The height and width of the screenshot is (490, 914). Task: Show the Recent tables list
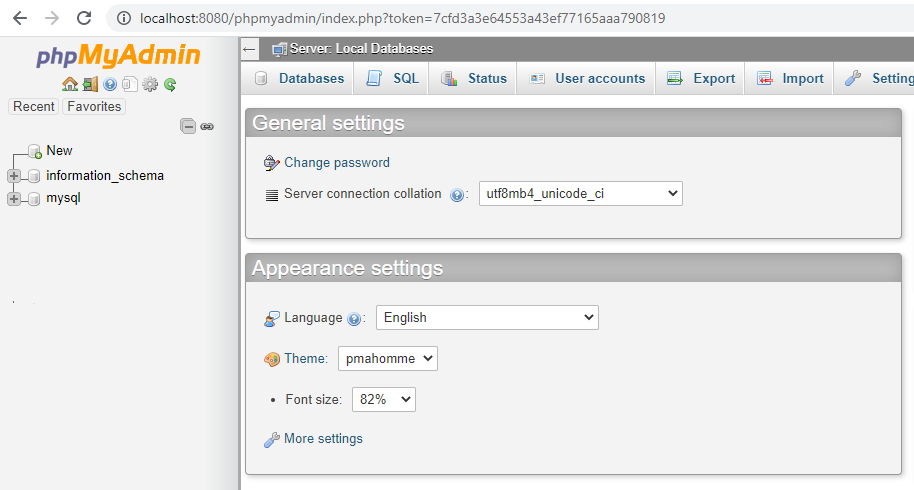(34, 107)
